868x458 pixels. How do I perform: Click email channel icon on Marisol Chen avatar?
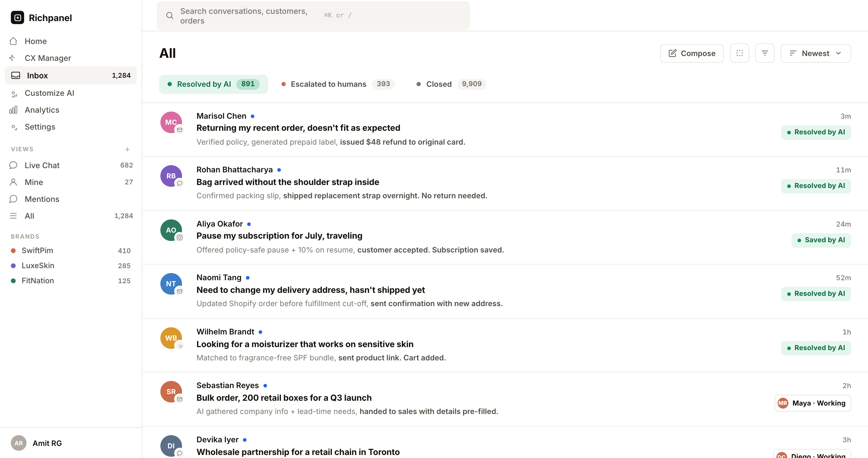[x=180, y=130]
